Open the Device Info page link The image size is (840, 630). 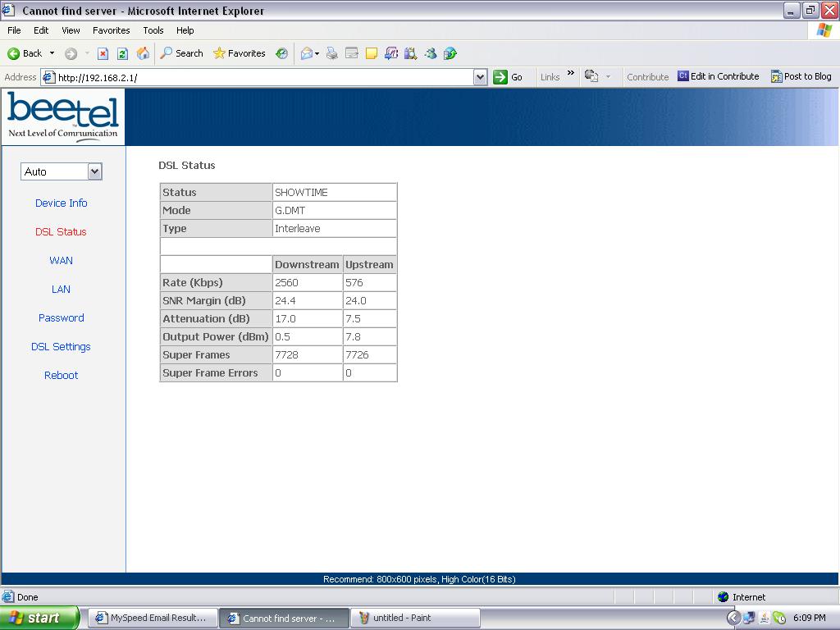(x=61, y=203)
